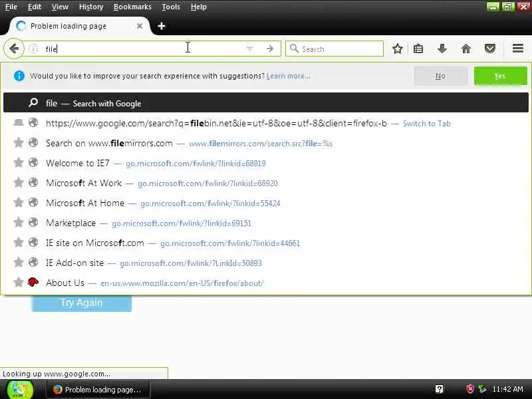Open the Start button on taskbar
The image size is (532, 399).
pyautogui.click(x=21, y=390)
